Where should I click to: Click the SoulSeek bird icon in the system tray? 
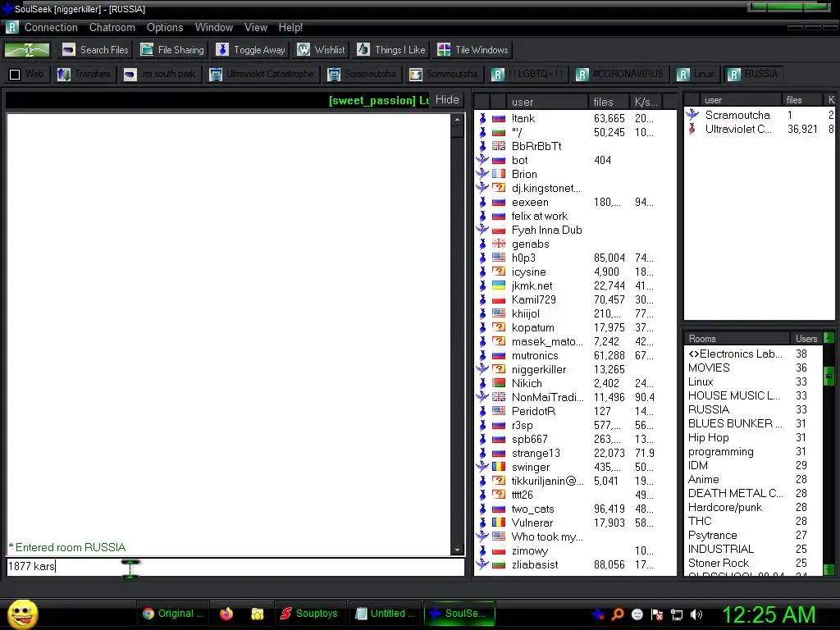point(598,614)
